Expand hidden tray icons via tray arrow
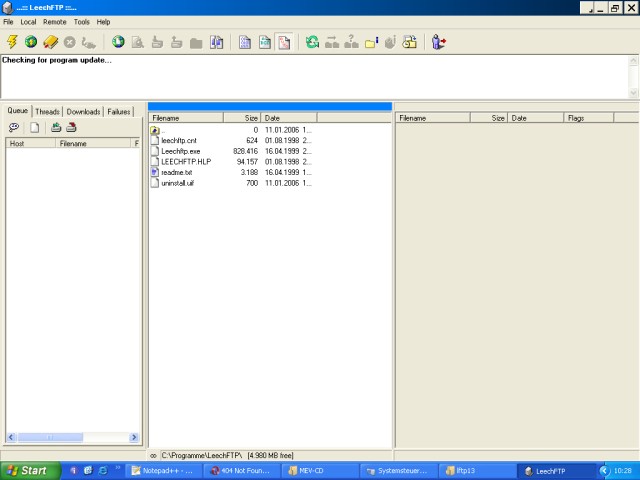Viewport: 640px width, 480px height. point(604,471)
